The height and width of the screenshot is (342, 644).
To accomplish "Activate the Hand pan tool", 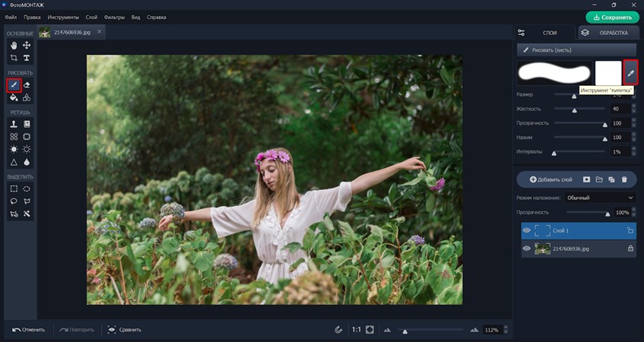I will click(14, 46).
